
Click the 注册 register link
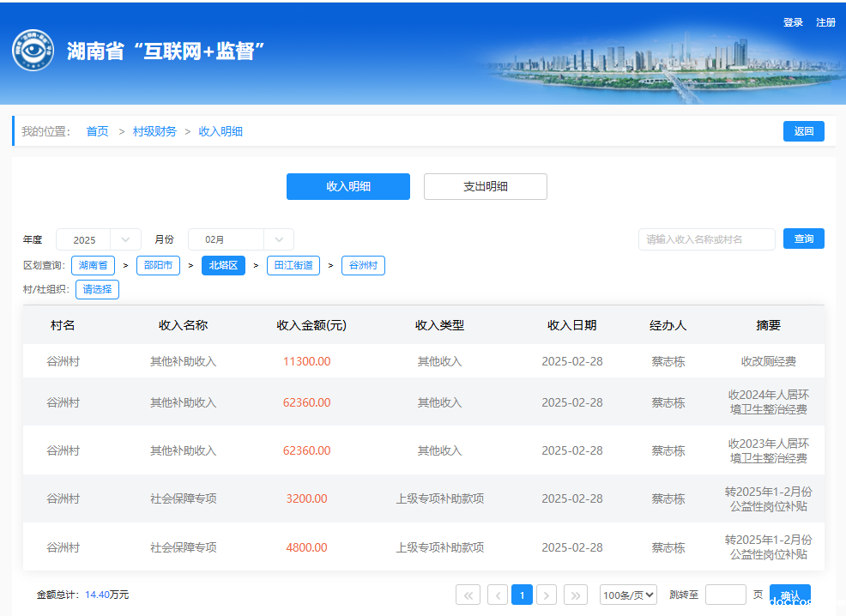pyautogui.click(x=825, y=22)
